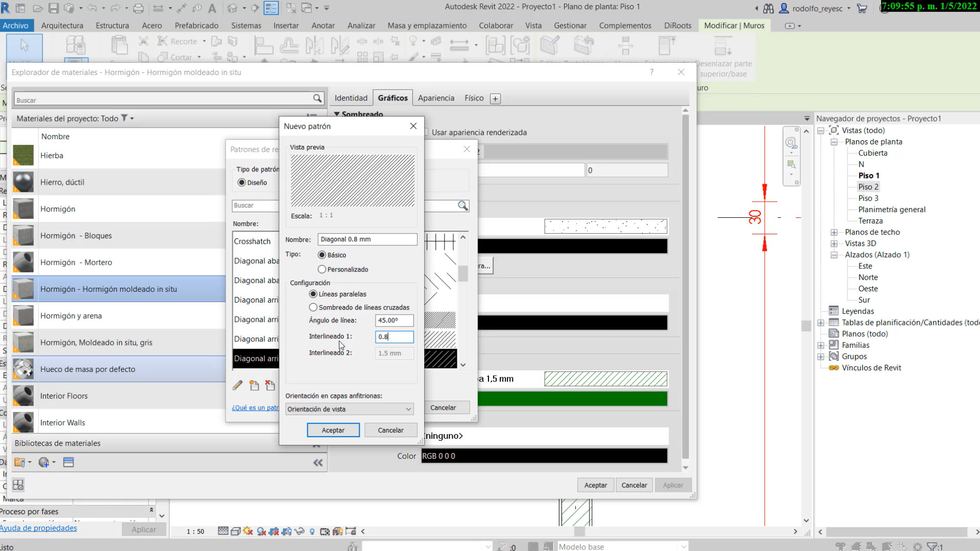Click Aceptar in the material browser footer
980x551 pixels.
pos(596,485)
